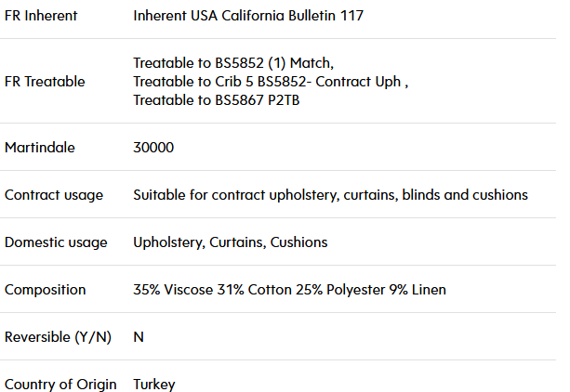Select Inherent USA California Bulletin 117 text
Screen dimensions: 570x392
(x=248, y=16)
